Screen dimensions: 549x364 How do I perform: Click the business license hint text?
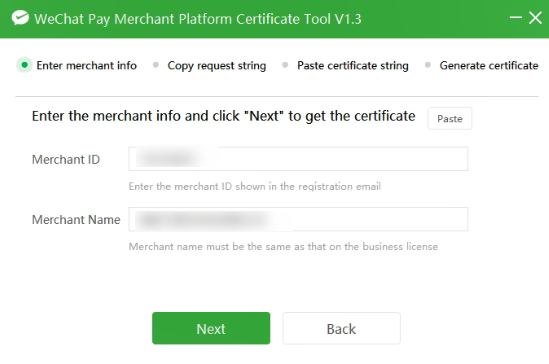click(283, 246)
